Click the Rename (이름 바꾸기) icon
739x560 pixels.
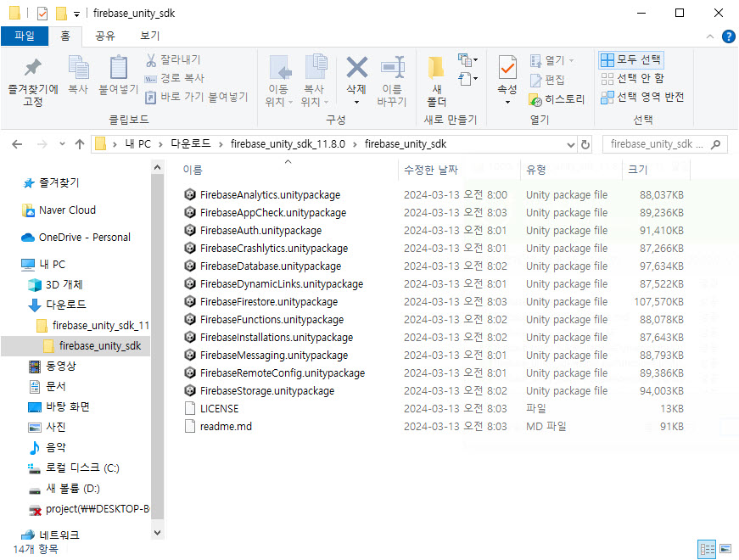click(393, 66)
